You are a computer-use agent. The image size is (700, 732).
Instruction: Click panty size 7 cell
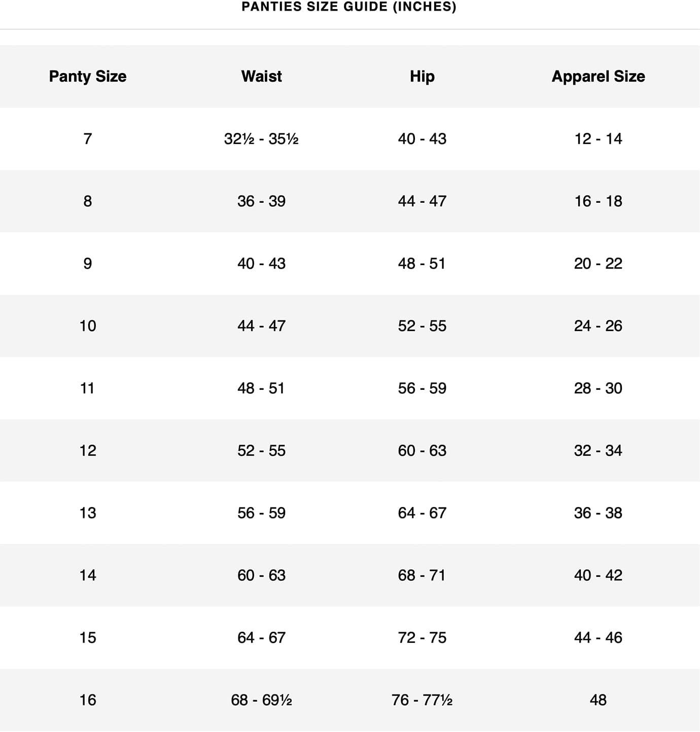[88, 139]
